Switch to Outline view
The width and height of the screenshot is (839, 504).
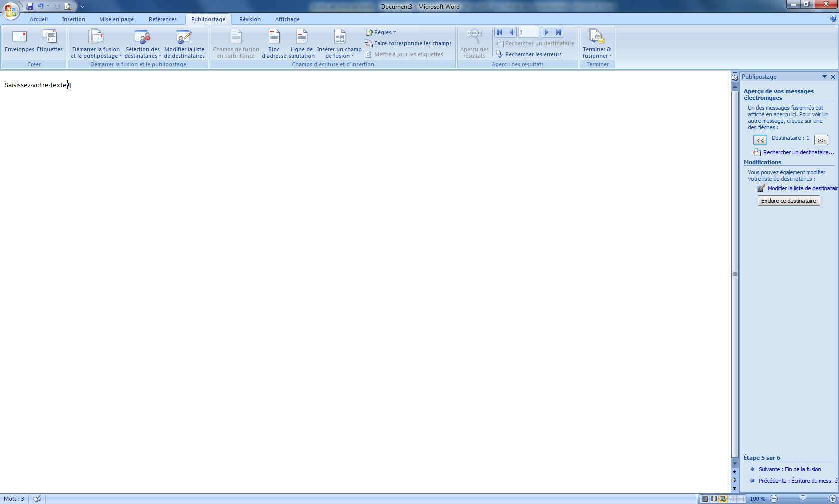732,499
